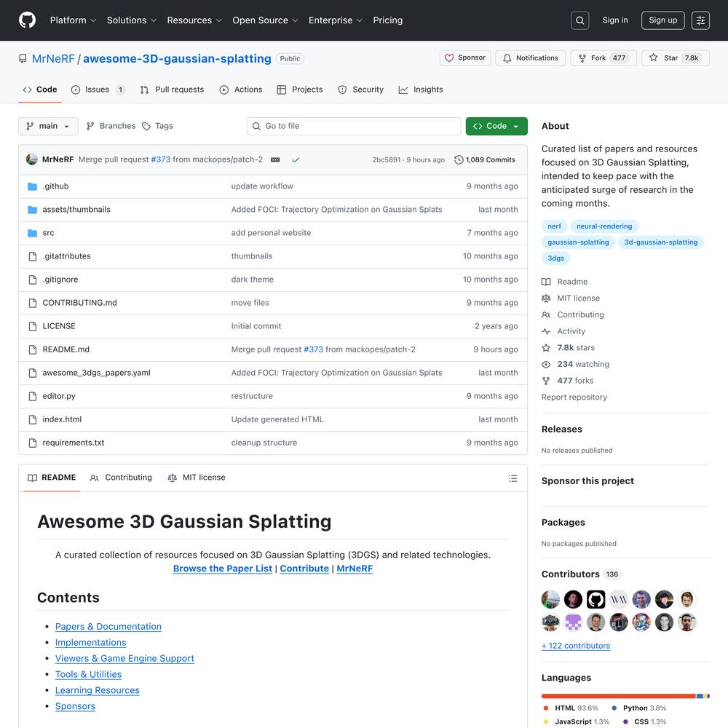Expand the main branch dropdown
The width and height of the screenshot is (728, 728).
point(48,126)
